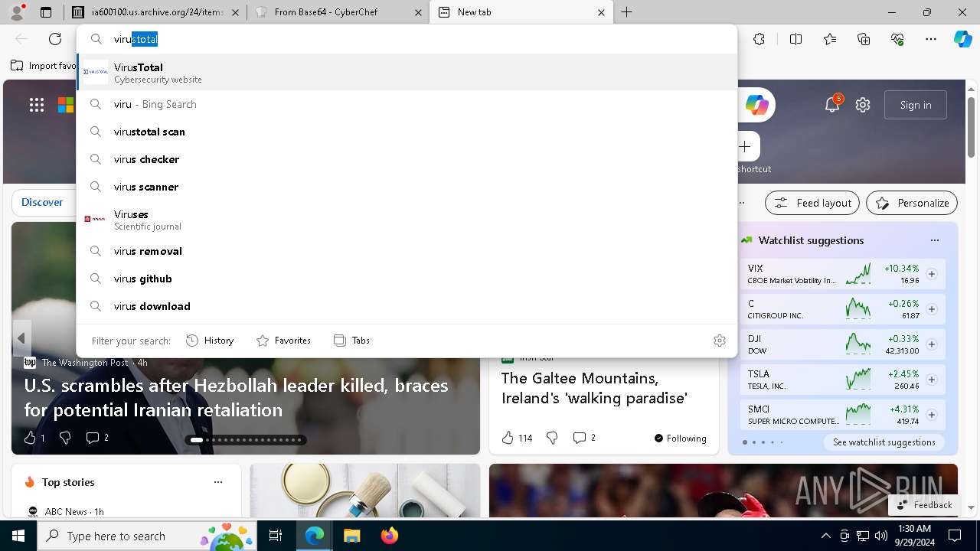The width and height of the screenshot is (980, 551).
Task: Click the taskbar search box
Action: [148, 536]
